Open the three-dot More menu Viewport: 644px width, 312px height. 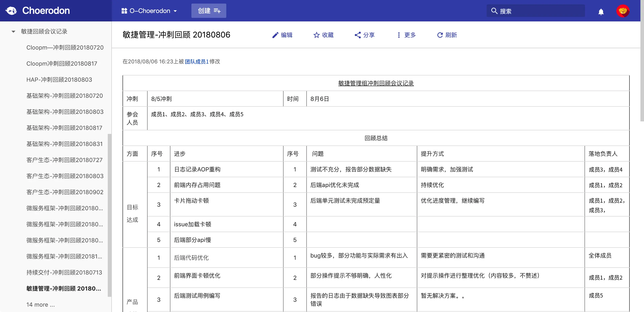(x=398, y=35)
